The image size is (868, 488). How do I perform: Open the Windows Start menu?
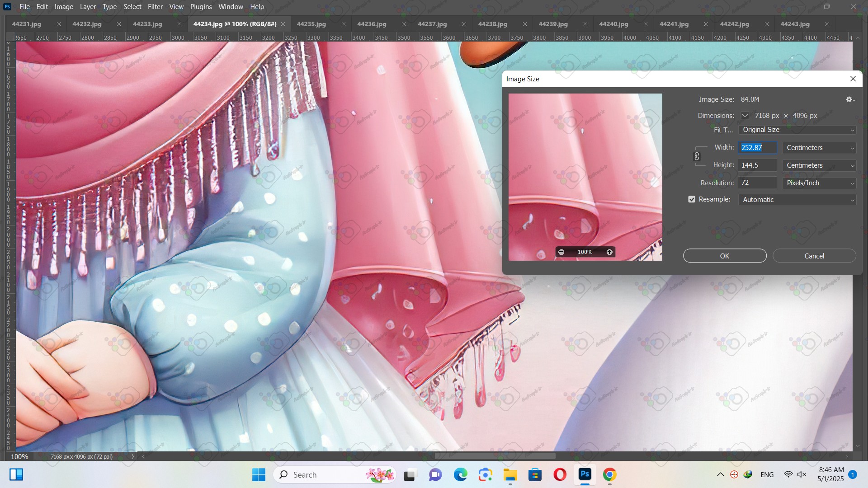(x=259, y=474)
